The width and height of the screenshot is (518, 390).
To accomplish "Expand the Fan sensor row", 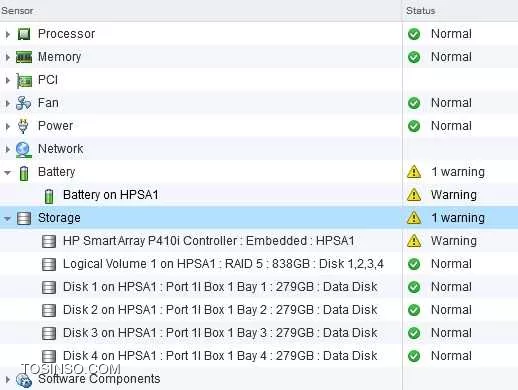I will (8, 103).
